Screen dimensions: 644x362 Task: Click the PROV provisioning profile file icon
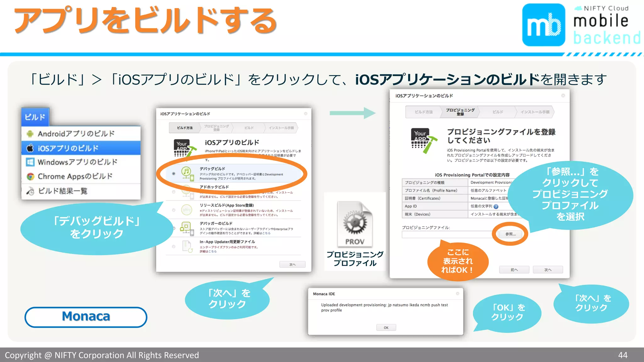coord(355,224)
